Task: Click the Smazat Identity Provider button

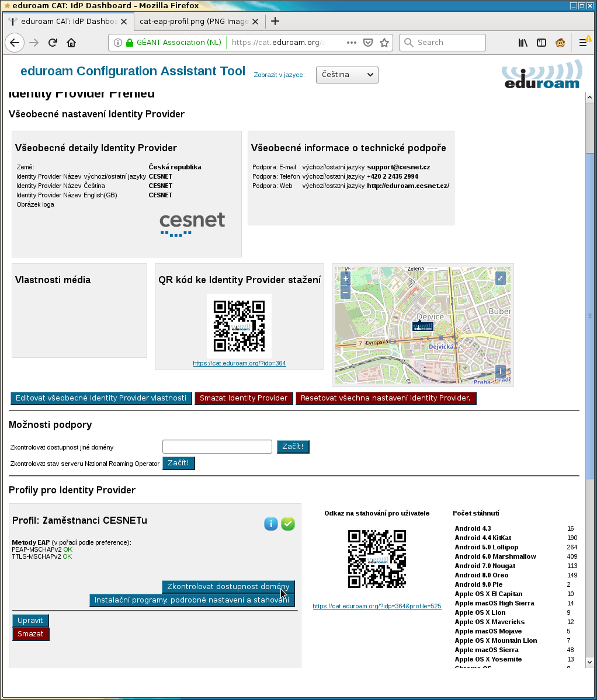Action: 244,398
